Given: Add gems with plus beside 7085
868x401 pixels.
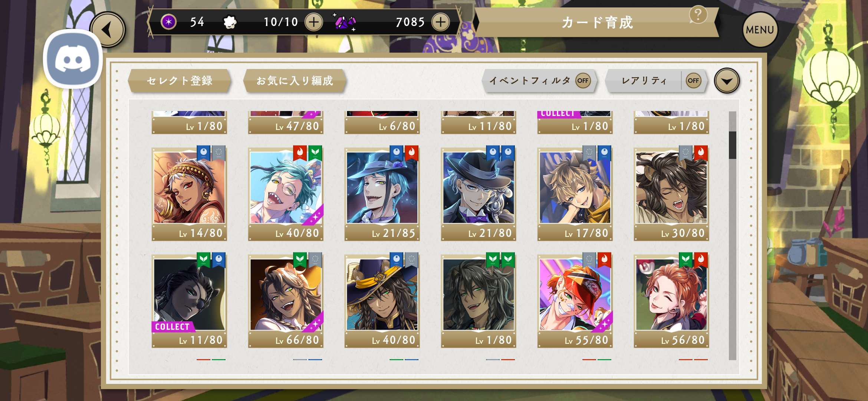Looking at the screenshot, I should [441, 22].
